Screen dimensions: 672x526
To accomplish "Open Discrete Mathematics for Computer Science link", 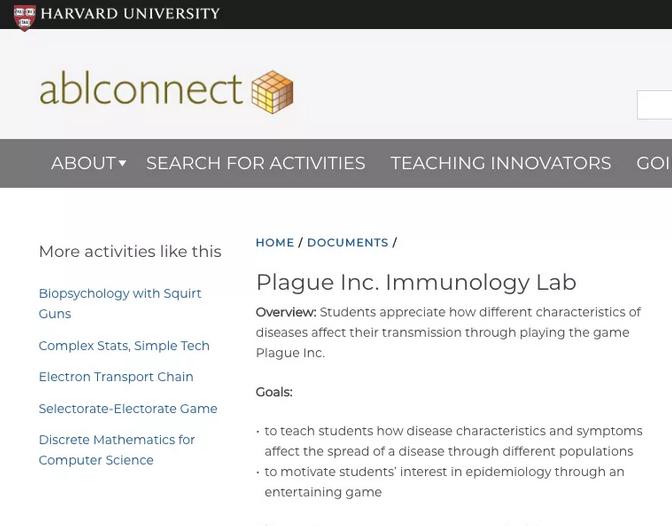I will click(x=117, y=450).
